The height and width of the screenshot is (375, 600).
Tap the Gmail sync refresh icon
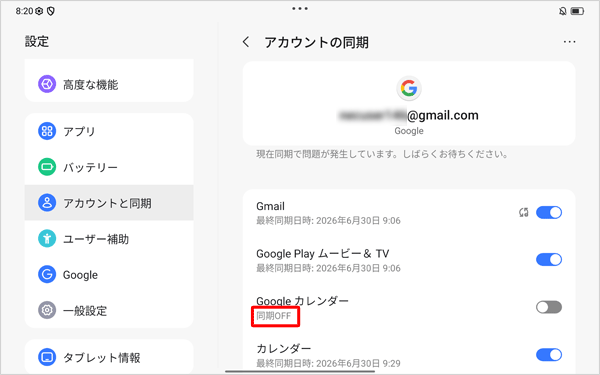523,212
